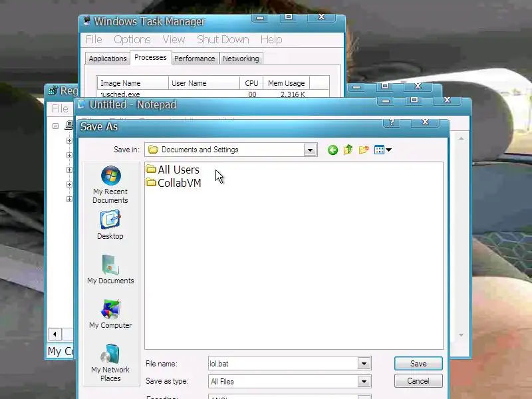Screen dimensions: 532x399
Task: Open the File name dropdown arrow
Action: coord(364,363)
